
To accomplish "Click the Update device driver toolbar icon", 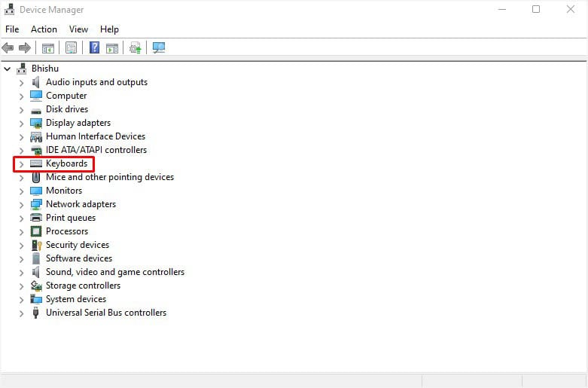I will (x=135, y=47).
